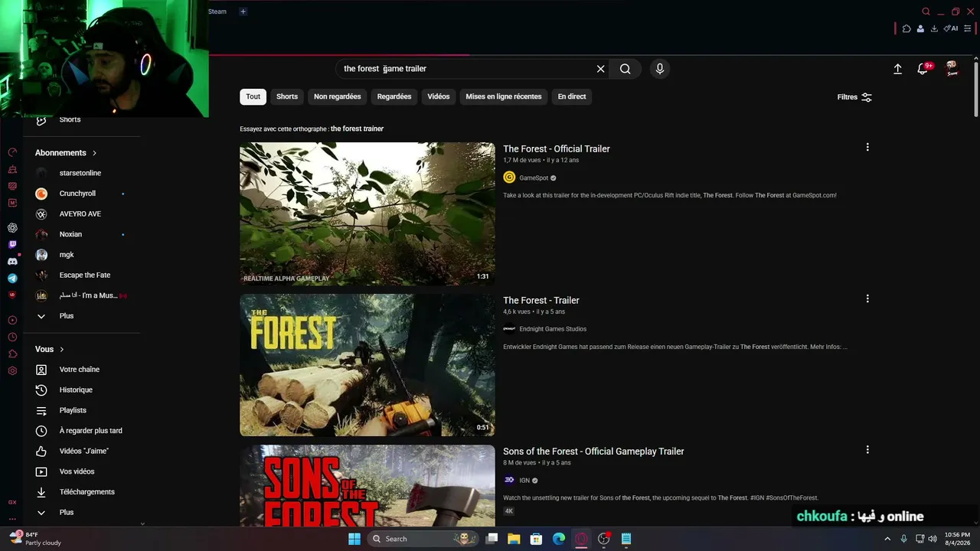Open the GX logo at the sidebar bottom
Viewport: 980px width, 551px height.
tap(12, 502)
